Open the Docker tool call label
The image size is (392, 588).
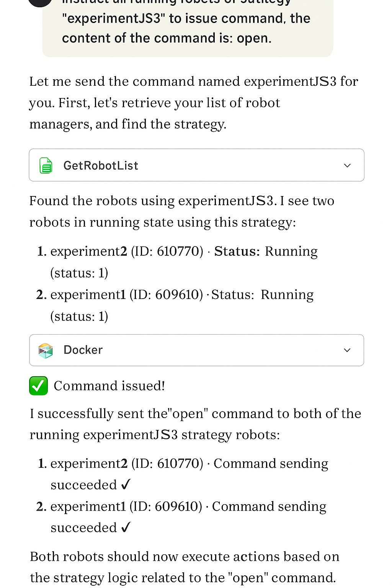point(83,350)
